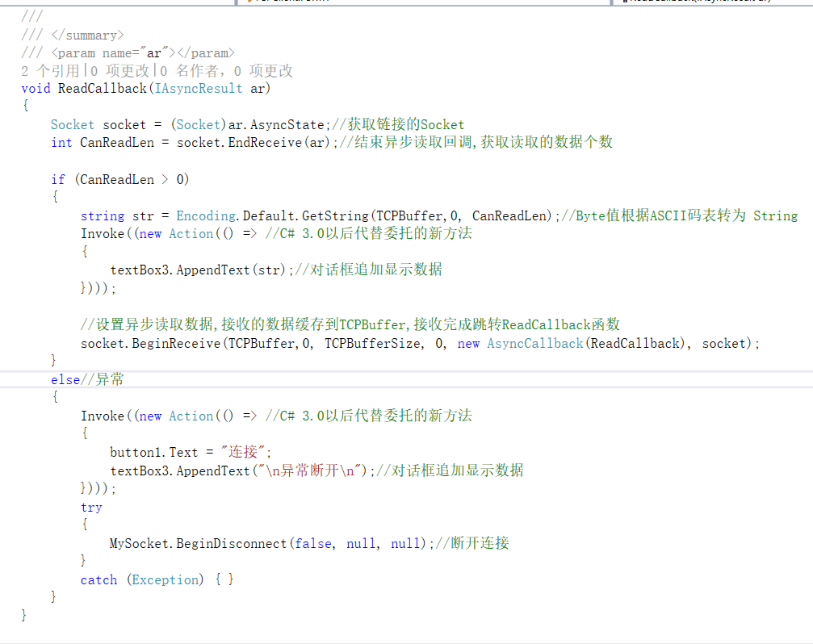Click "AsyncState" in the Socket assignment line
Screen dimensions: 813x644
click(287, 125)
